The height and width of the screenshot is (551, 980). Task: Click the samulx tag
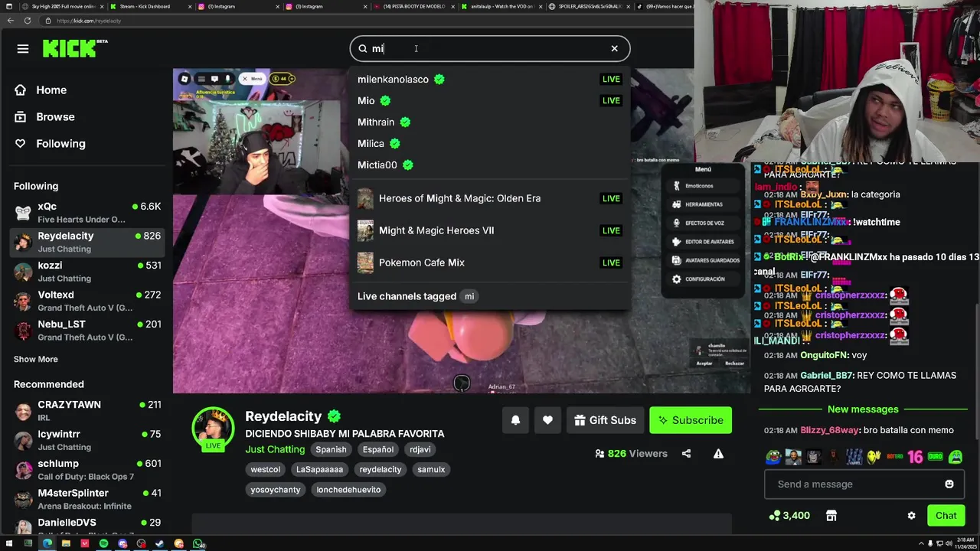(x=431, y=470)
